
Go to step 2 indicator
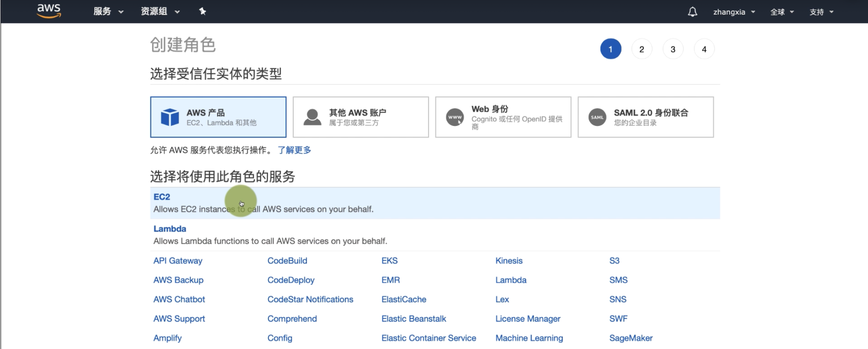point(641,49)
